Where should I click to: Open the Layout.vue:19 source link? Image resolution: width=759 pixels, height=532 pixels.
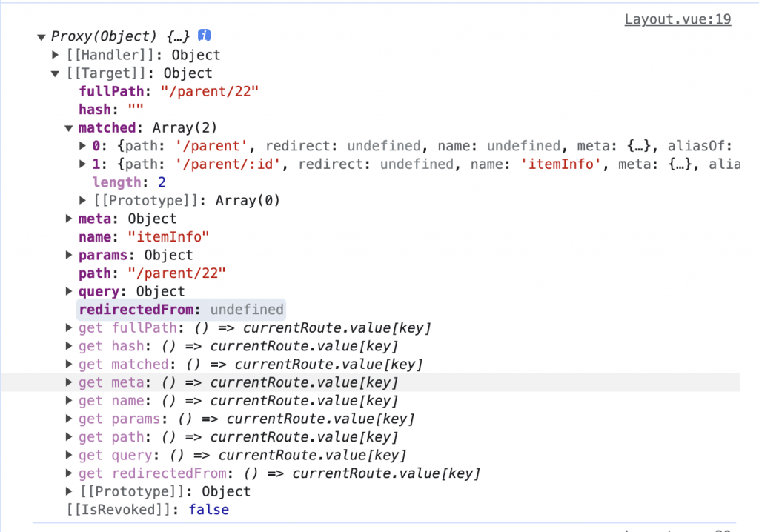coord(677,19)
